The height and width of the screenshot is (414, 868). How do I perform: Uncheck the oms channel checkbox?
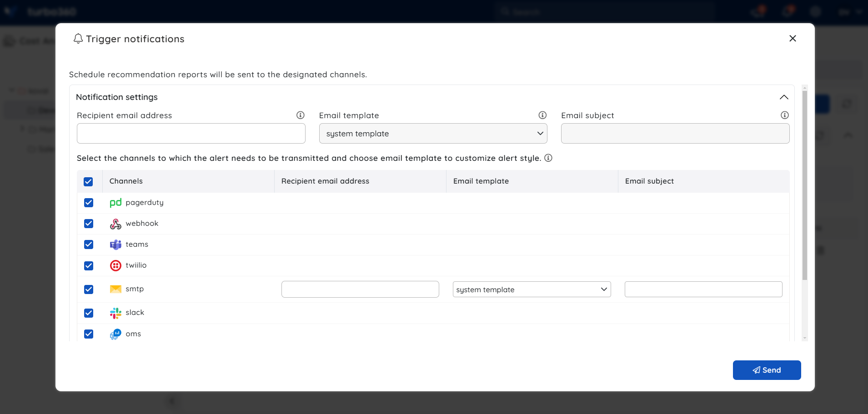tap(89, 334)
